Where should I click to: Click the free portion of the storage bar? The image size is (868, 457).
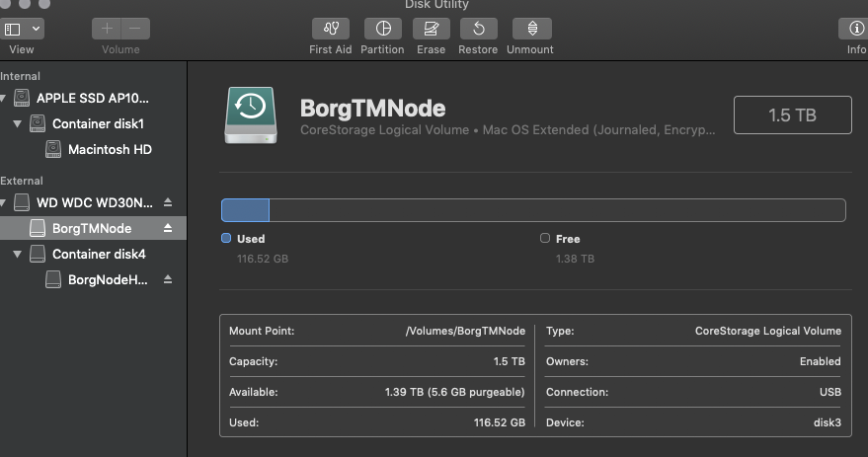pyautogui.click(x=558, y=210)
